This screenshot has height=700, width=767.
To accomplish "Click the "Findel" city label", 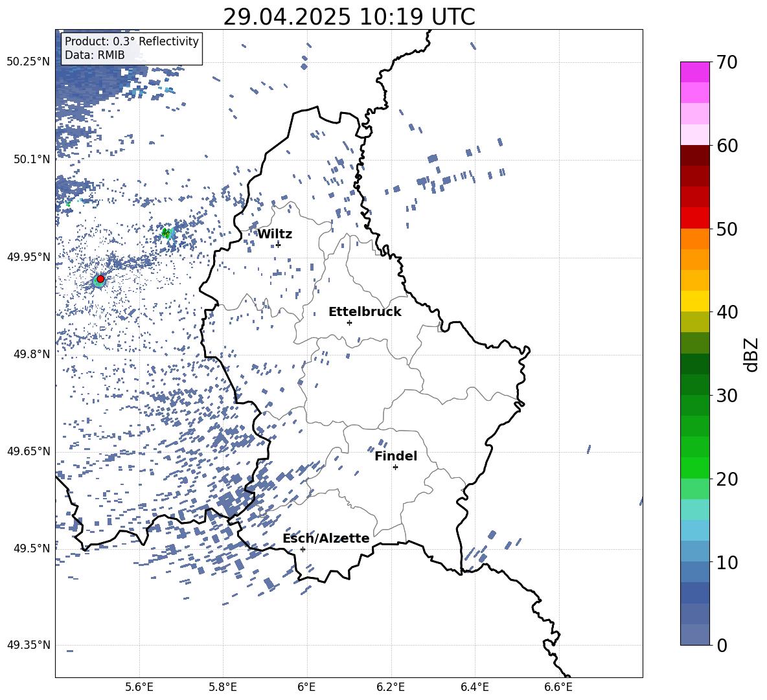I will (396, 456).
